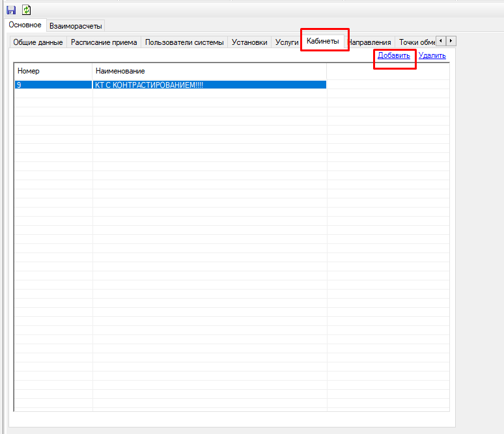Switch to the Установки tab
504x434 pixels.
click(x=249, y=42)
